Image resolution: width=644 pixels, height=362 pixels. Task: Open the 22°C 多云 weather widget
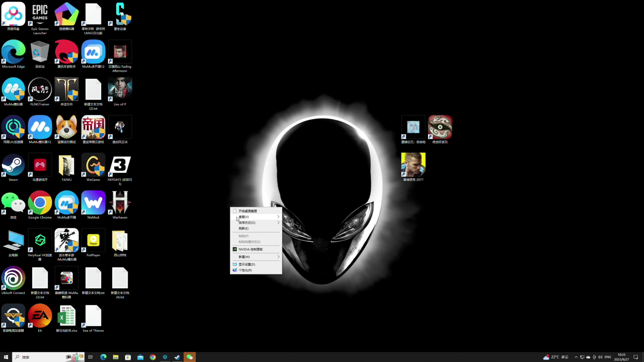coord(556,357)
